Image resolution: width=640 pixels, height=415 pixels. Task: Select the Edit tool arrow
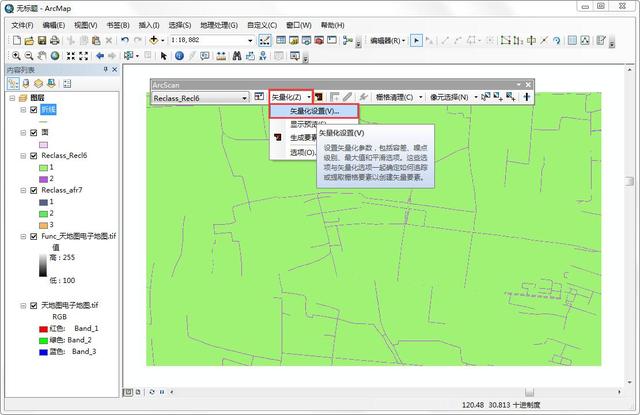click(416, 40)
